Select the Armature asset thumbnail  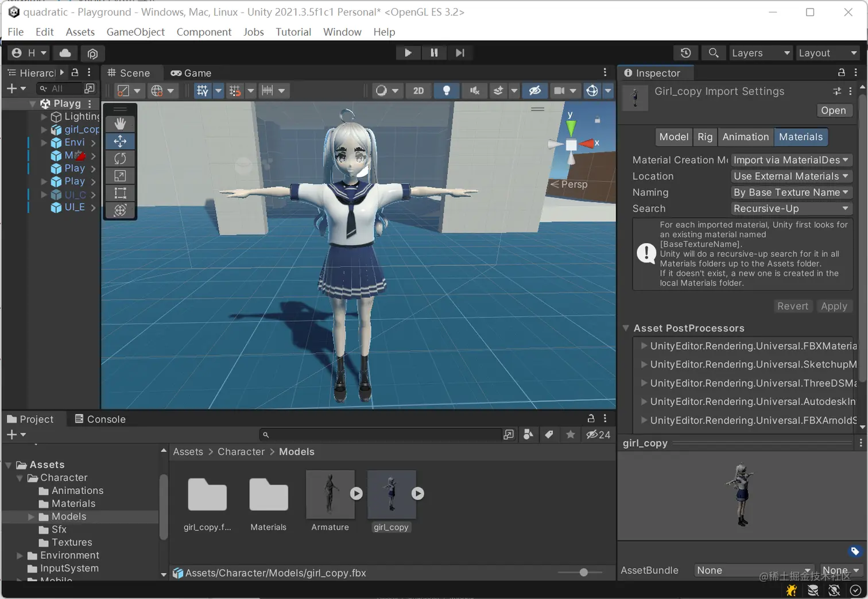pos(330,493)
